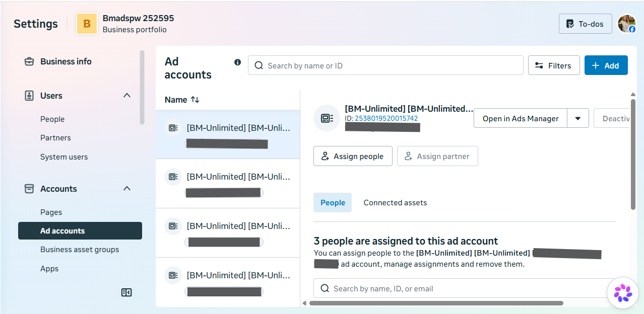Click the sort arrows next to Name

195,100
